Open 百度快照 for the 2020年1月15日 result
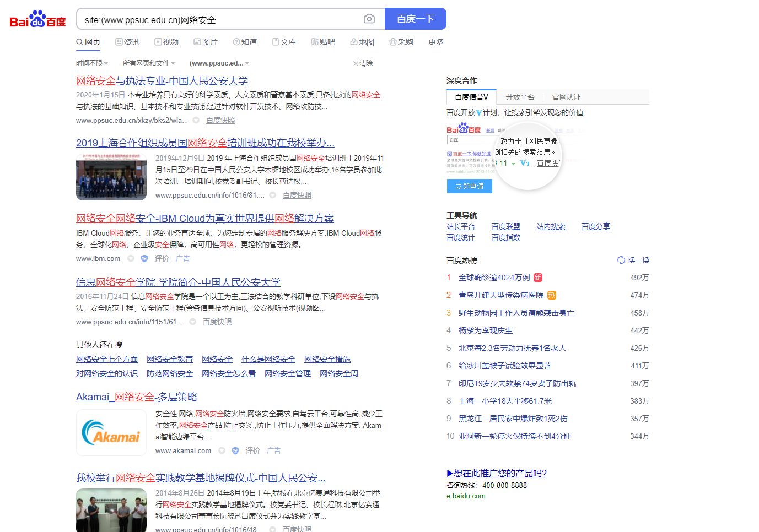This screenshot has width=759, height=532. [x=220, y=121]
